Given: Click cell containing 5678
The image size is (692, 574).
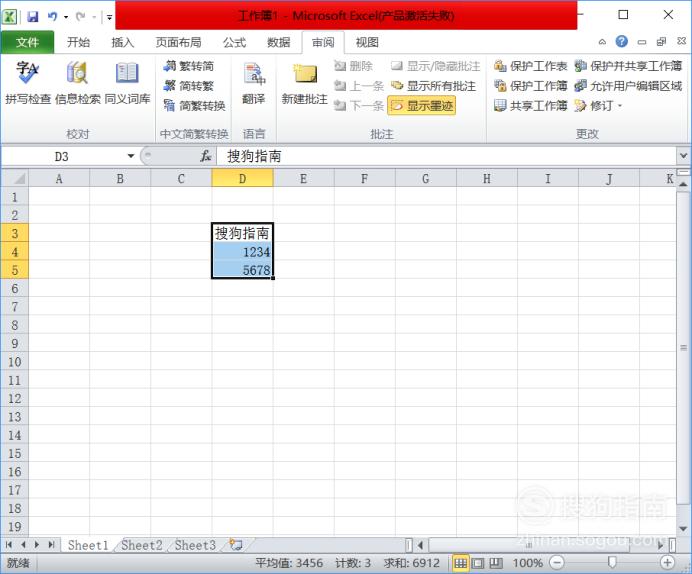Looking at the screenshot, I should click(242, 270).
